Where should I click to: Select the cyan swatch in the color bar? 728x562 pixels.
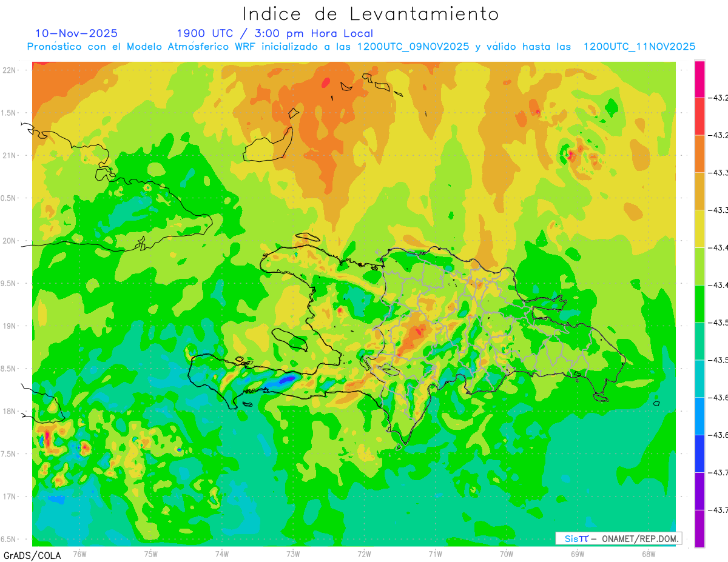pyautogui.click(x=700, y=378)
